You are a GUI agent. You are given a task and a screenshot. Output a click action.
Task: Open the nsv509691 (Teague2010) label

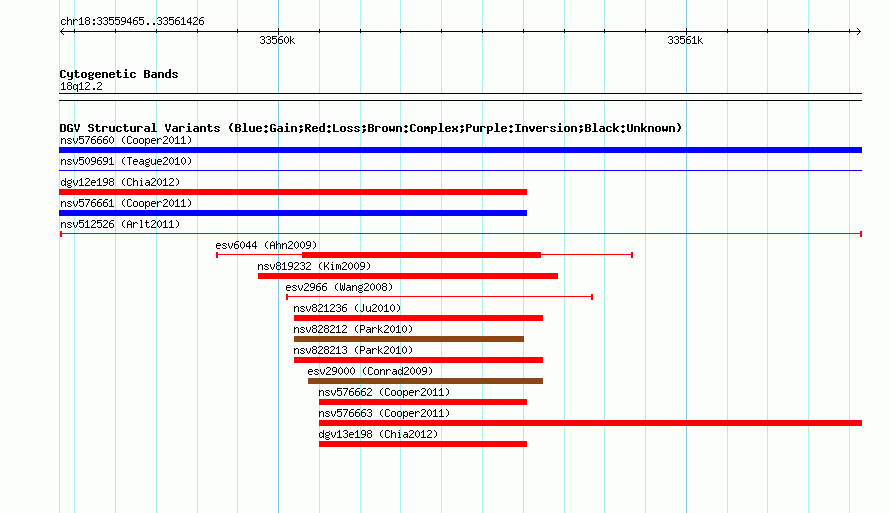[126, 161]
